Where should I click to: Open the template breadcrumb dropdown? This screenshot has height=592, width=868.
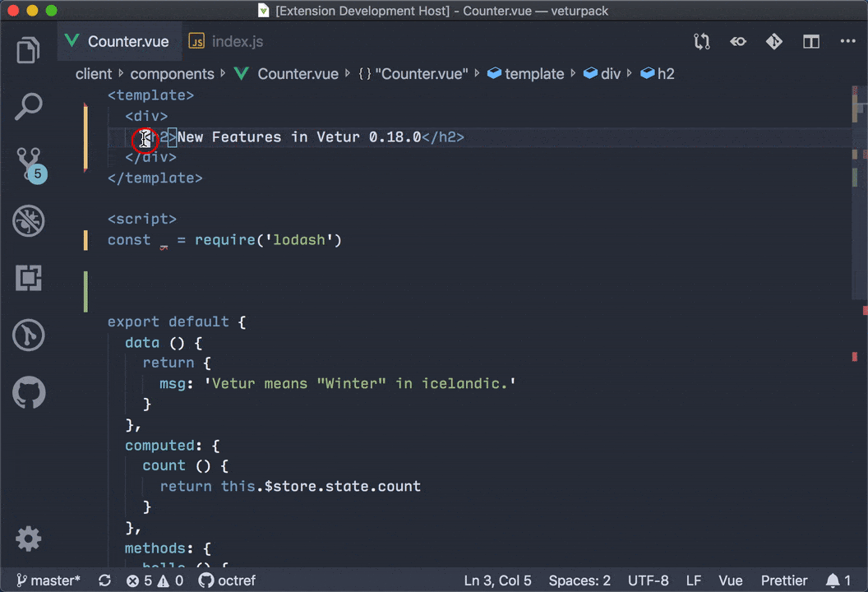click(x=535, y=73)
